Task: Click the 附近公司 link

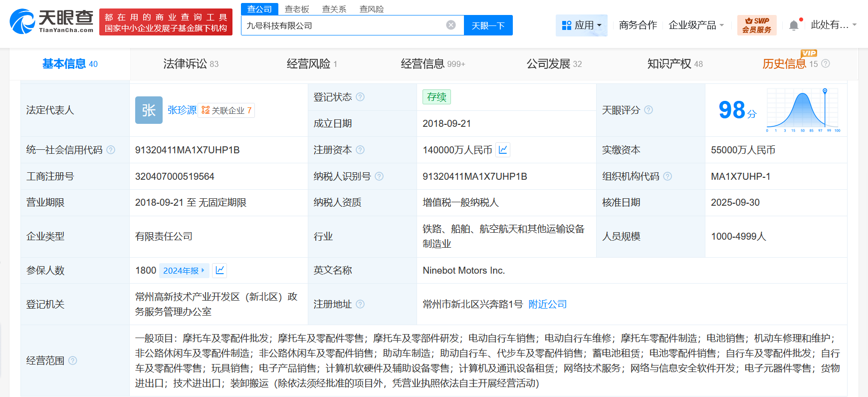Action: (547, 304)
